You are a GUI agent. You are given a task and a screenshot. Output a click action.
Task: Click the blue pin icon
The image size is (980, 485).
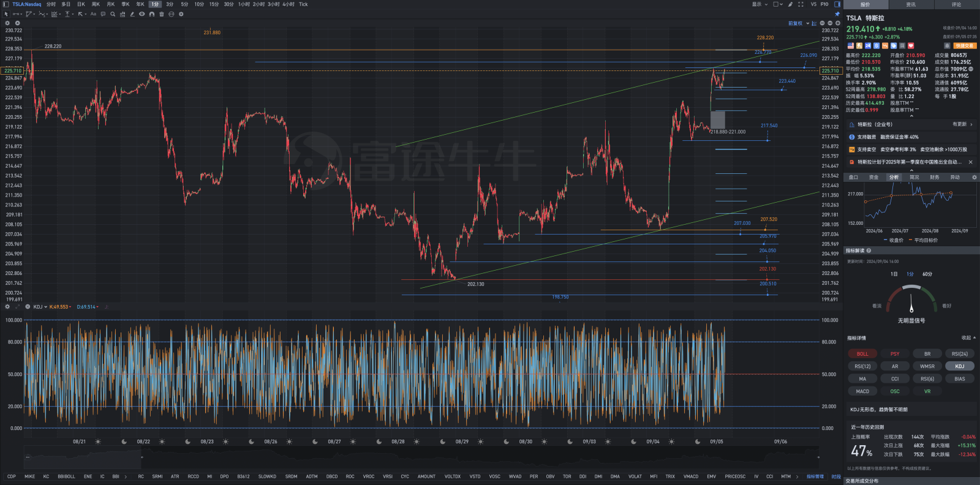click(x=837, y=14)
